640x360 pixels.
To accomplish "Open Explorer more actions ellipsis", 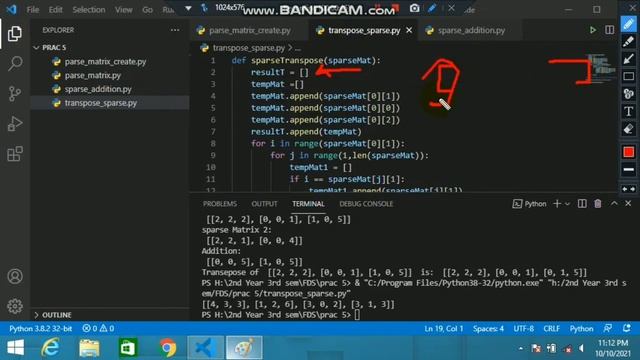I will point(175,30).
